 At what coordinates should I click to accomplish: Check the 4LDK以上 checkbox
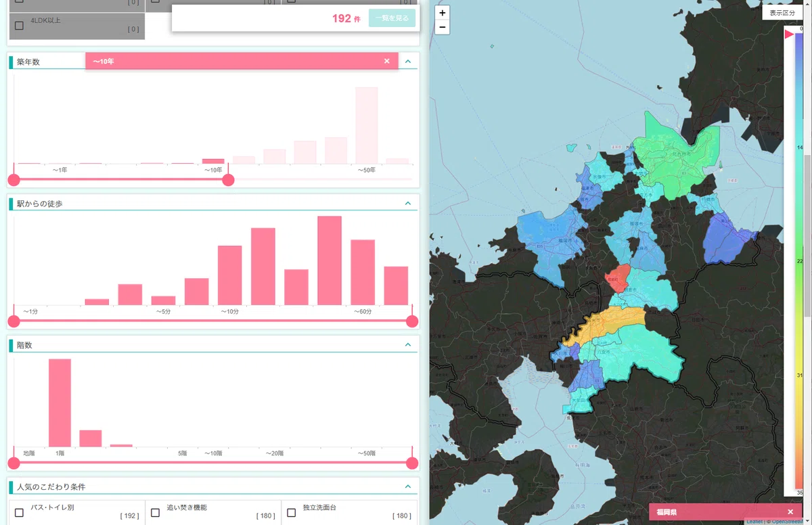(19, 25)
